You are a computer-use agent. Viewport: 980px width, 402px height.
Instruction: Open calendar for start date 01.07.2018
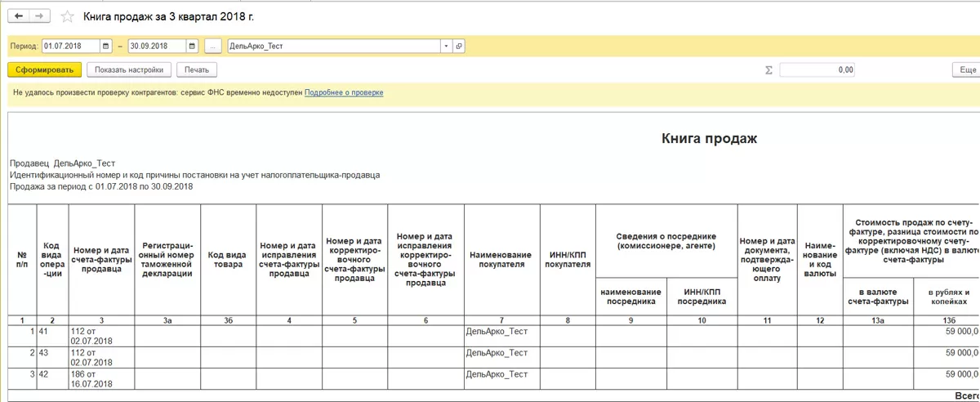(x=106, y=46)
